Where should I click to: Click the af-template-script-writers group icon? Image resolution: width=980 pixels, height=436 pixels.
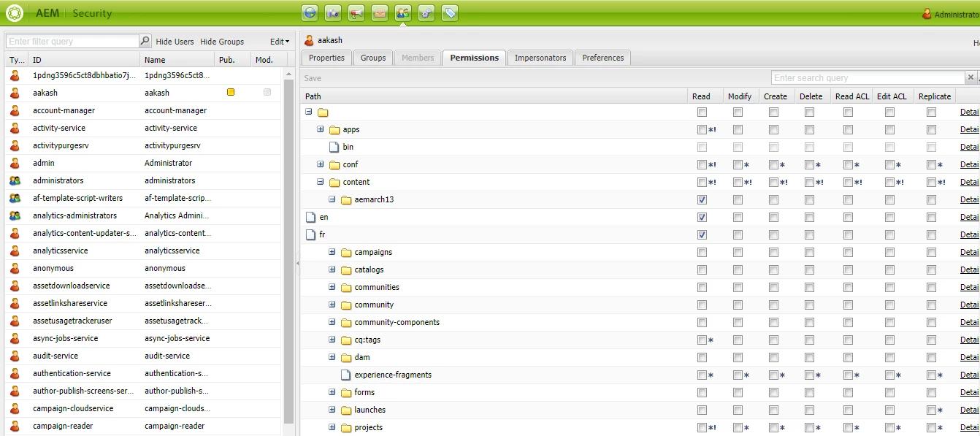pyautogui.click(x=15, y=198)
